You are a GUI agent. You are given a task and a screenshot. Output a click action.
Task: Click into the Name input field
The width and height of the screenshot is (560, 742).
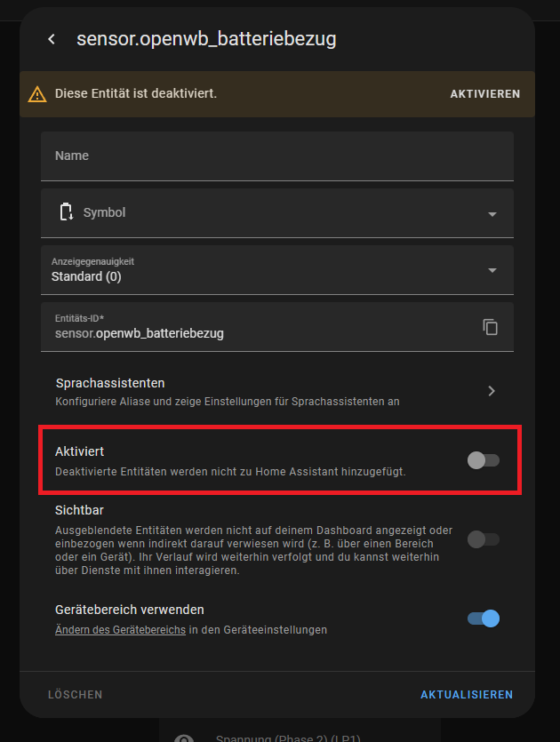coord(277,156)
